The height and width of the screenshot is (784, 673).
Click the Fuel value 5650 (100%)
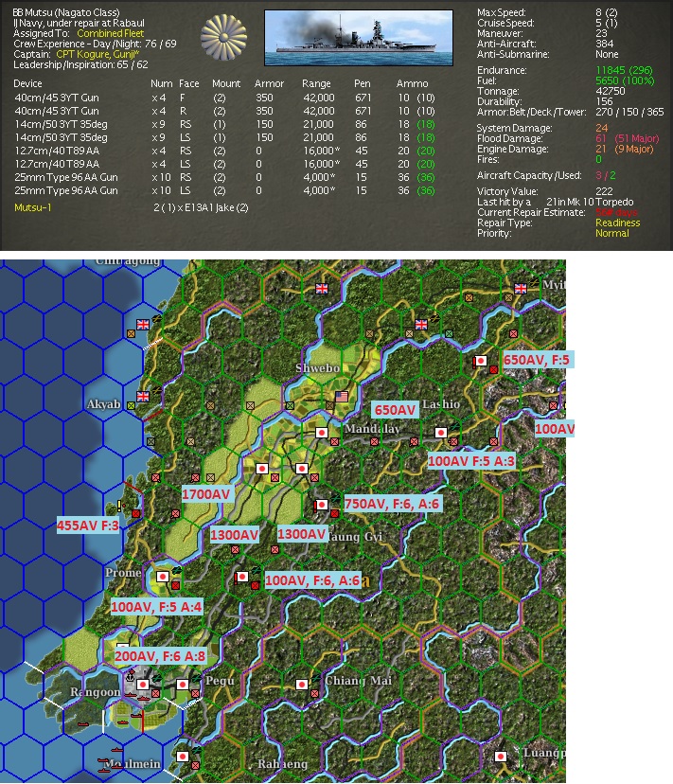click(625, 81)
